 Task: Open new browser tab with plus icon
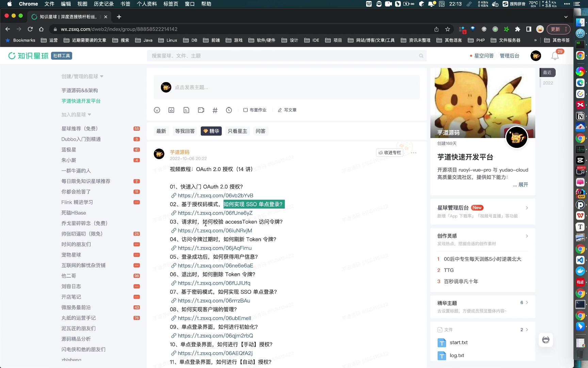pos(119,17)
